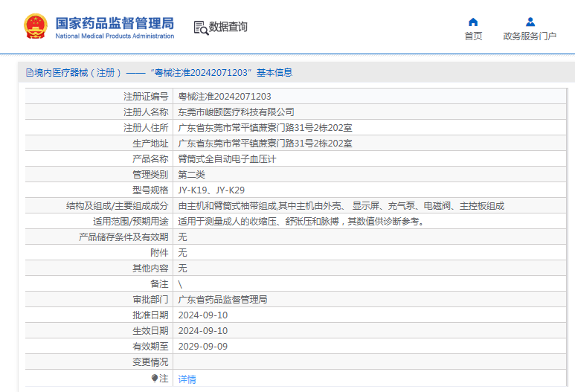
Task: Click the empty 变更情况 value cell
Action: (370, 362)
